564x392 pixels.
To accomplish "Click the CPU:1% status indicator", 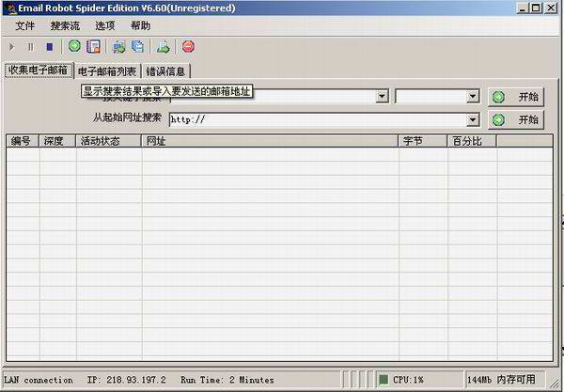I will 408,380.
